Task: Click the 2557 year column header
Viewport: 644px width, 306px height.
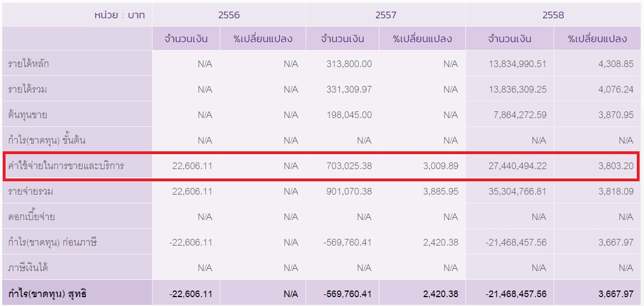Action: [x=386, y=15]
